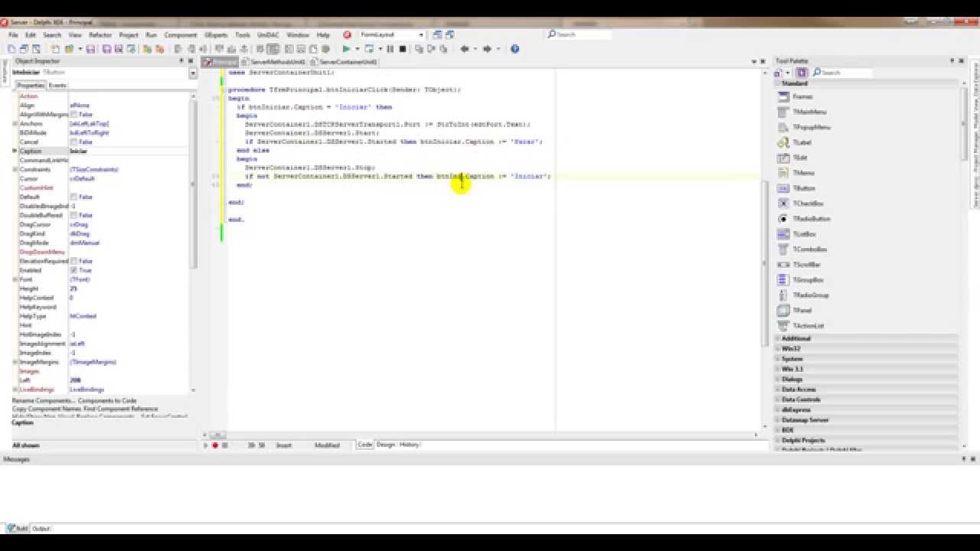This screenshot has width=980, height=551.
Task: Open the Object Inspector component selector dropdown
Action: tap(193, 73)
